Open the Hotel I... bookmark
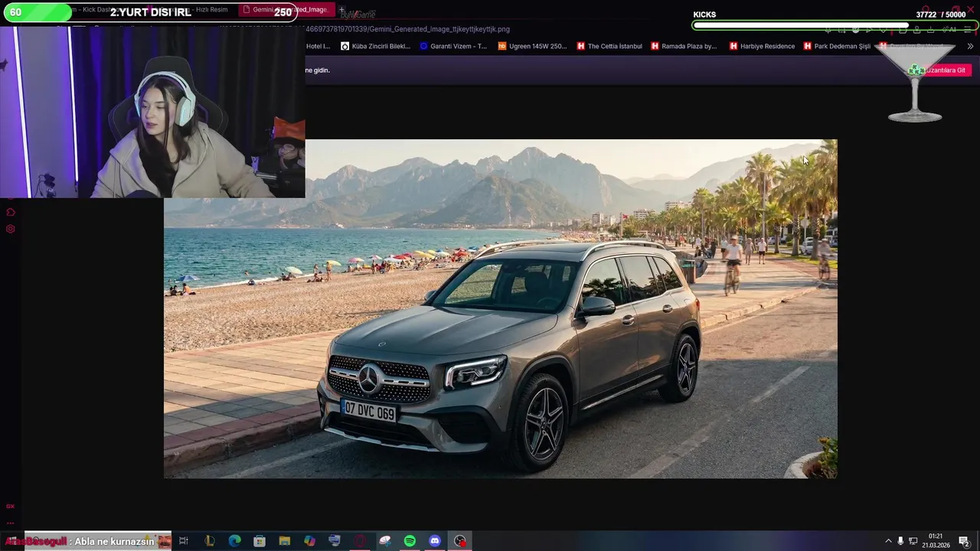 pos(318,46)
